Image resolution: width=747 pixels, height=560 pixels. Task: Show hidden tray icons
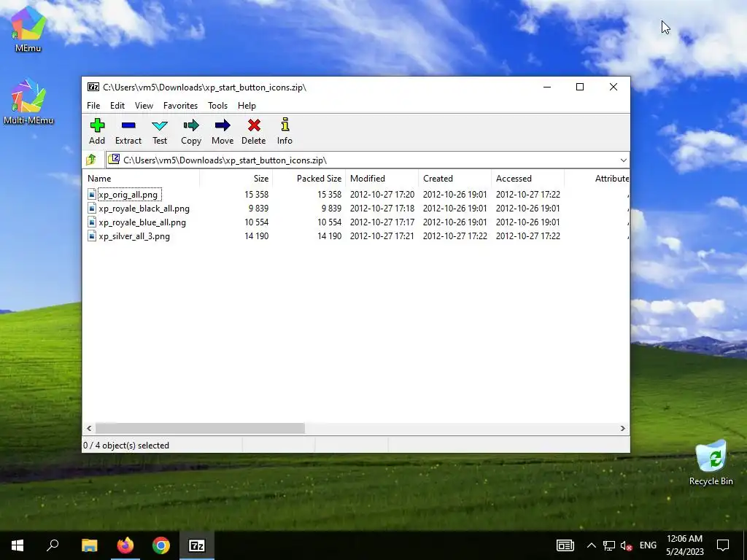point(591,545)
